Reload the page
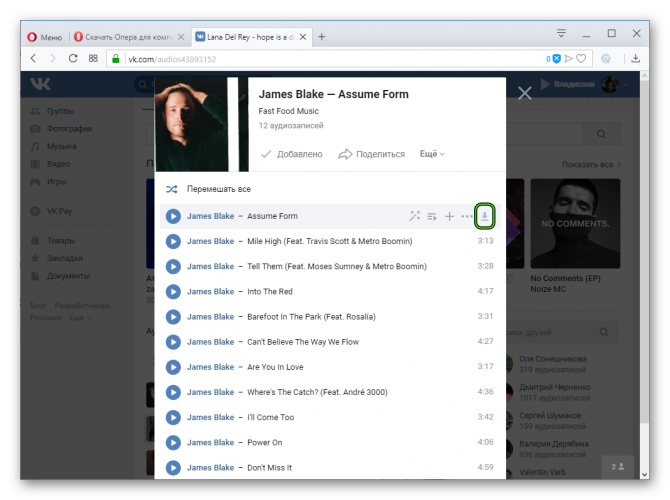This screenshot has width=670, height=500. [x=73, y=58]
